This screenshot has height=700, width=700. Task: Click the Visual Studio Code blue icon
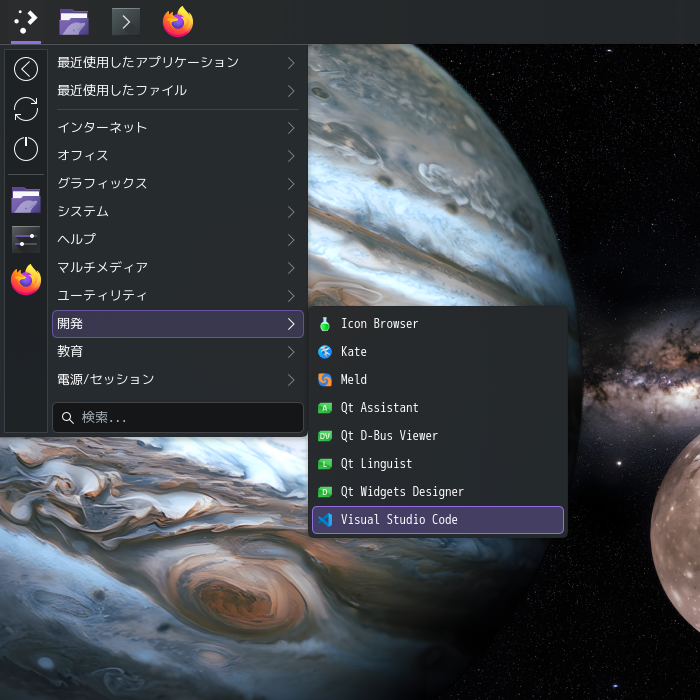pyautogui.click(x=325, y=520)
